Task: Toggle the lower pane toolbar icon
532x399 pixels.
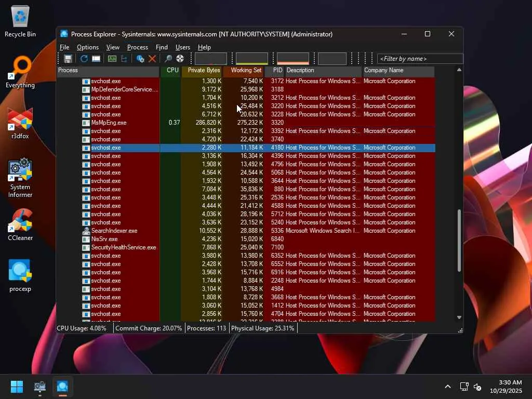Action: (96, 59)
